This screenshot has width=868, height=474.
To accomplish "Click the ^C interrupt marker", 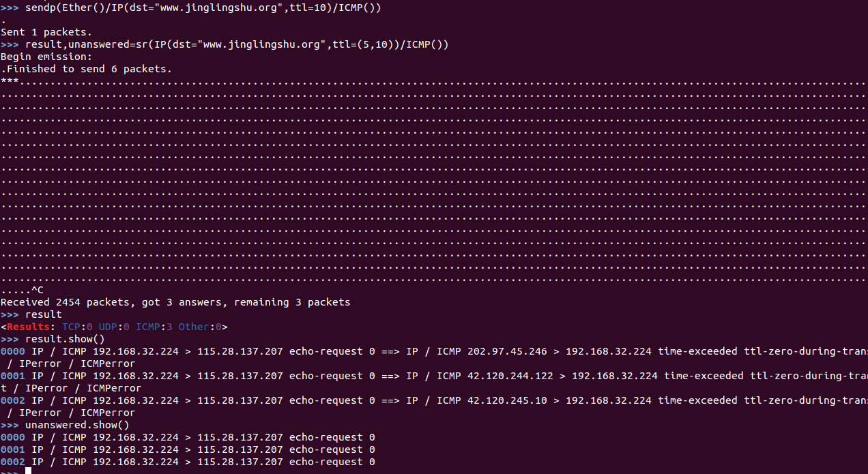I will [38, 290].
